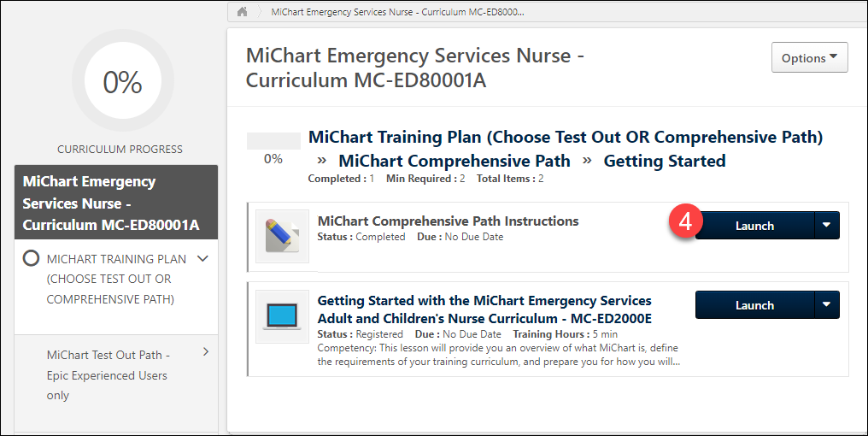The image size is (868, 436).
Task: Open the Options dropdown button
Action: click(x=809, y=58)
